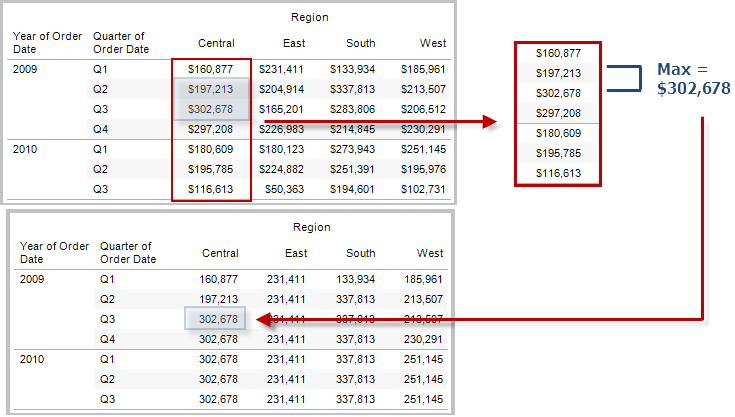Click the $204,914 cell in the East column

280,89
